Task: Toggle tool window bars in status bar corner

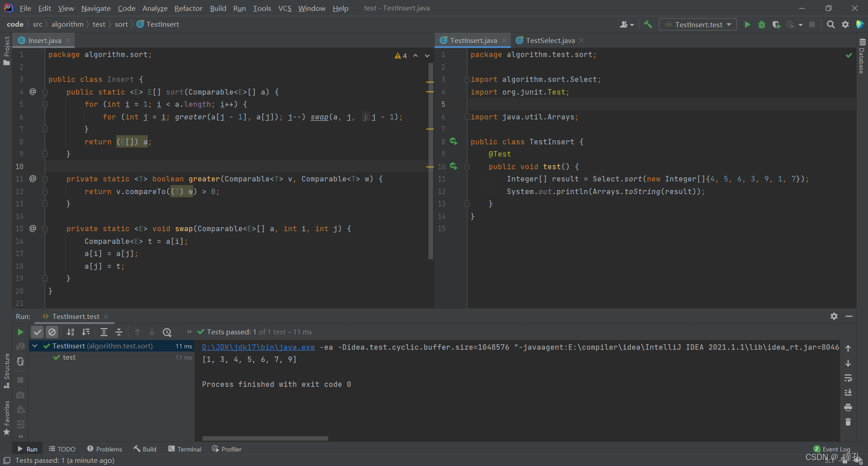Action: (7, 461)
